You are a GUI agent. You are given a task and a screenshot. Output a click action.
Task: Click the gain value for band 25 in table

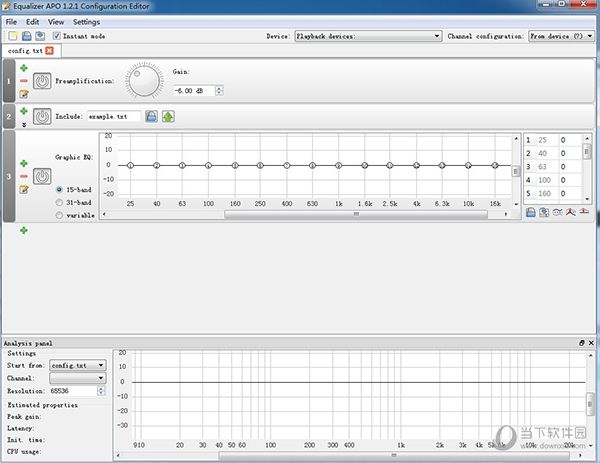click(x=569, y=140)
